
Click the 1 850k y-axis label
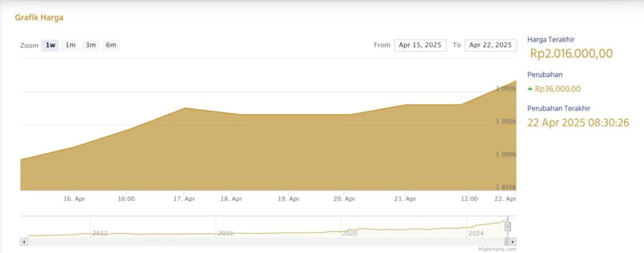click(x=506, y=187)
